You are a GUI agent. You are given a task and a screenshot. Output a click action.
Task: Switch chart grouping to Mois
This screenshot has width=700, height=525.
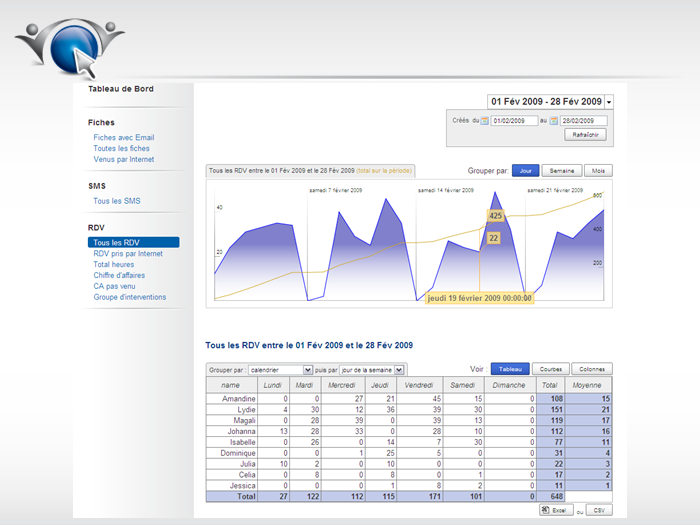click(x=598, y=171)
